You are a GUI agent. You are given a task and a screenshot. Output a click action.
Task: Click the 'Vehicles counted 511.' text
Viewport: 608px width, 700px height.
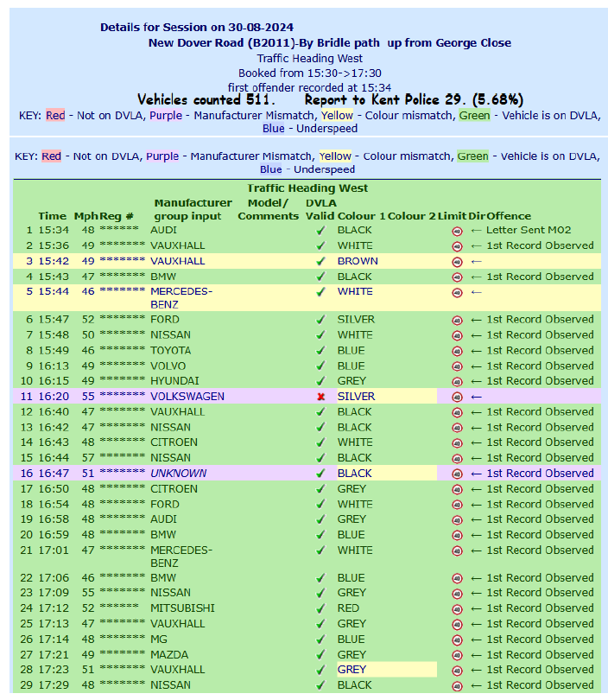(x=206, y=99)
